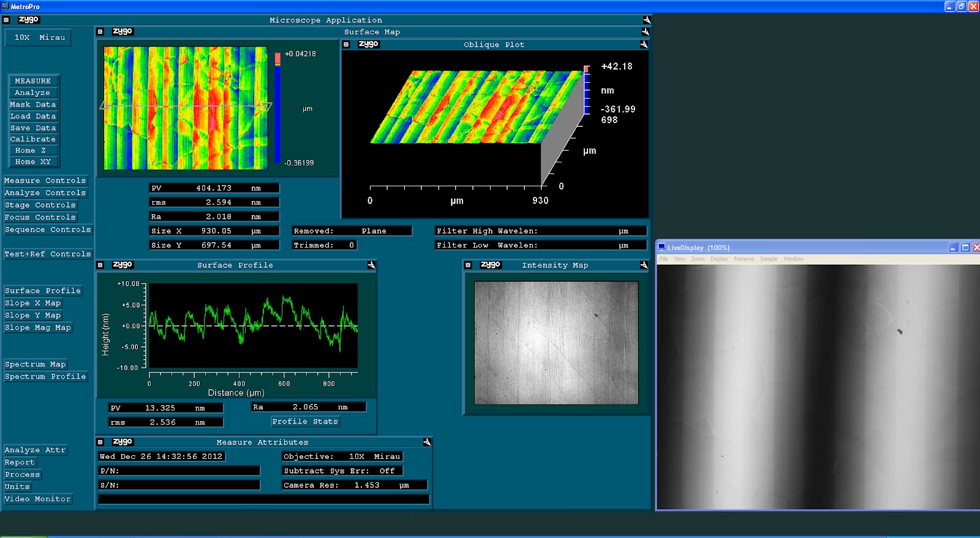Start a measurement with MEASURE
This screenshot has height=538, width=980.
tap(33, 81)
